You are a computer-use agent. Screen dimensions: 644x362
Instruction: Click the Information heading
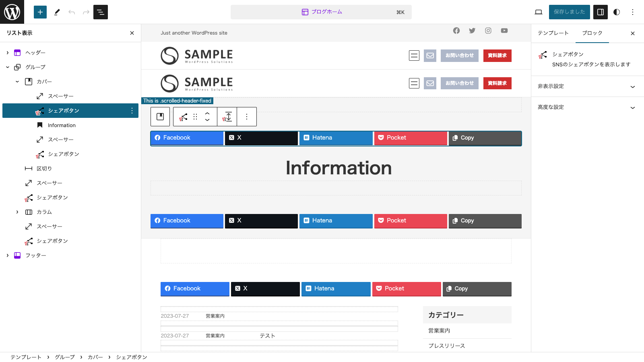coord(339,168)
